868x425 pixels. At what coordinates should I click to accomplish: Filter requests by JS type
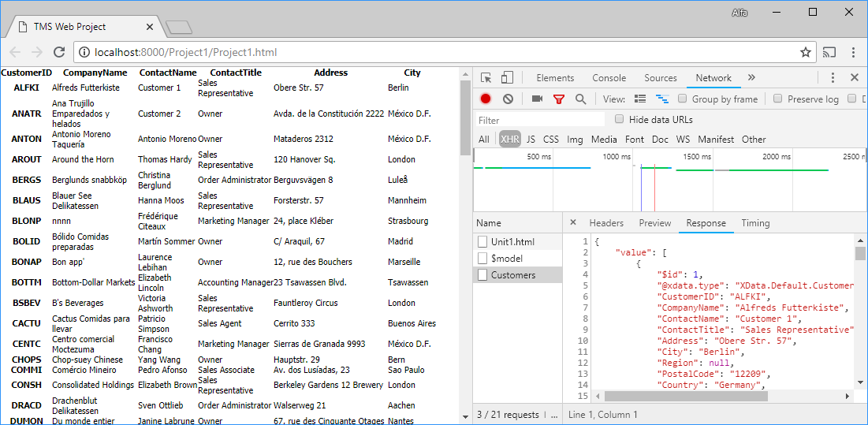tap(531, 140)
